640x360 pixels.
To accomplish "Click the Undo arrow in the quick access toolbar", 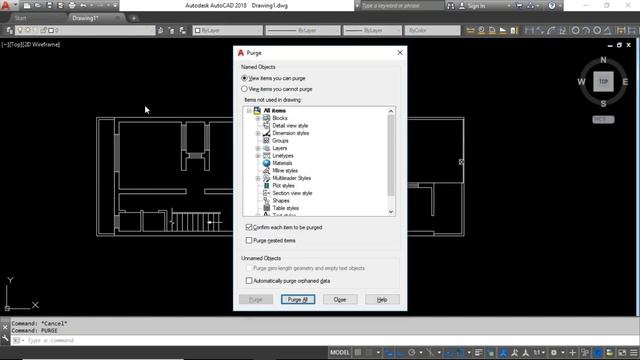I will (x=83, y=6).
